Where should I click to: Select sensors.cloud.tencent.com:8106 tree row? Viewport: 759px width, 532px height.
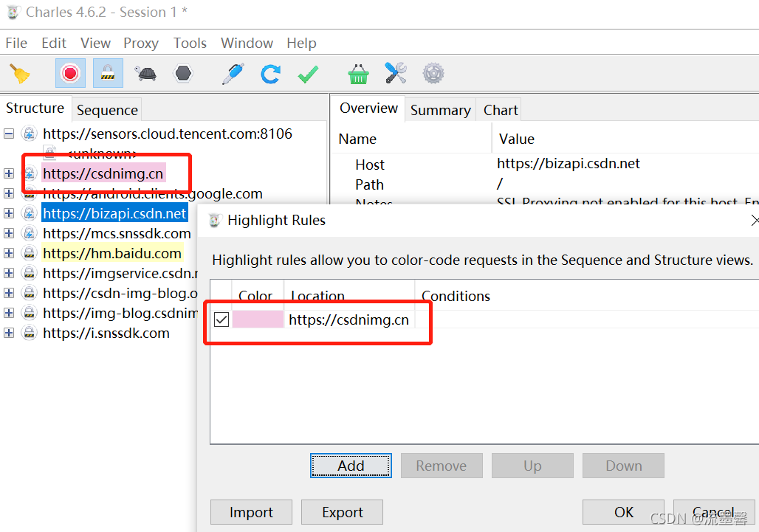click(168, 134)
